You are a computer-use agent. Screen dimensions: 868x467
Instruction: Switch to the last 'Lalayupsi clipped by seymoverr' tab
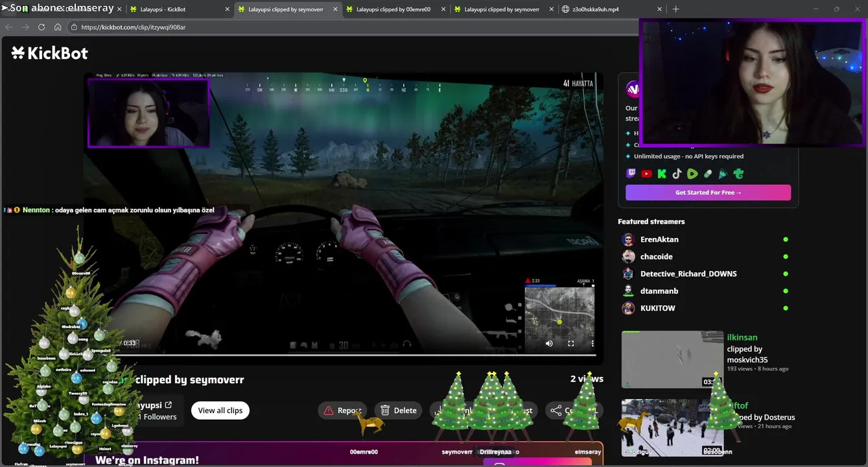tap(503, 9)
